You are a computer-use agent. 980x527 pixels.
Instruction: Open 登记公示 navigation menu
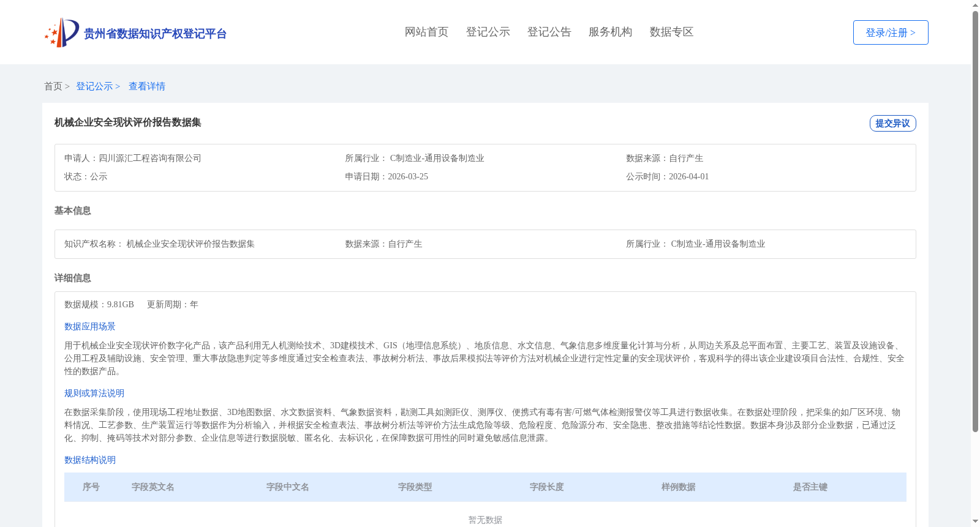488,32
